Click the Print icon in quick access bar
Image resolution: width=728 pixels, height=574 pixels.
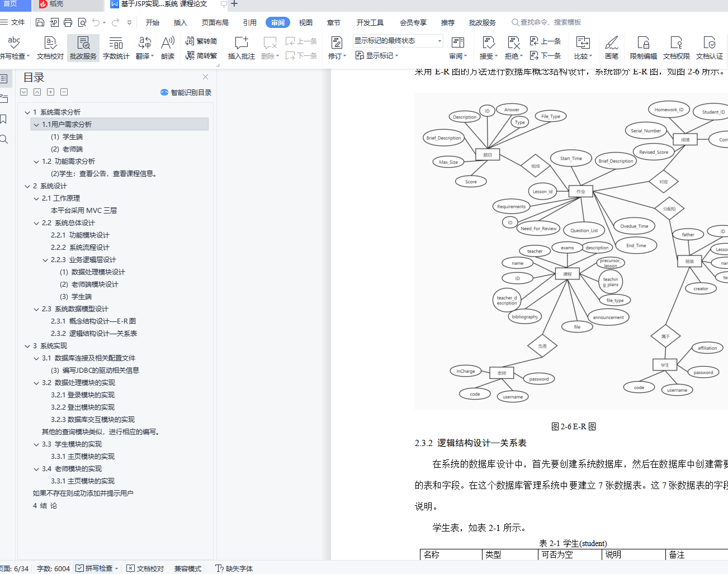(x=68, y=22)
